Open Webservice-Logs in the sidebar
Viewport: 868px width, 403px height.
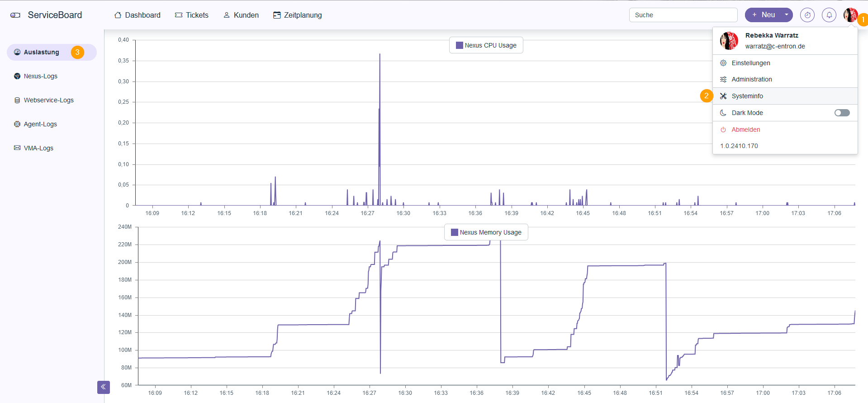48,100
